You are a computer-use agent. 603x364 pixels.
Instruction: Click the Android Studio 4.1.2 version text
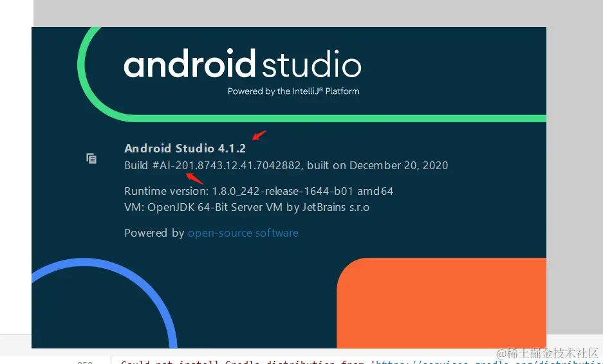coord(185,149)
